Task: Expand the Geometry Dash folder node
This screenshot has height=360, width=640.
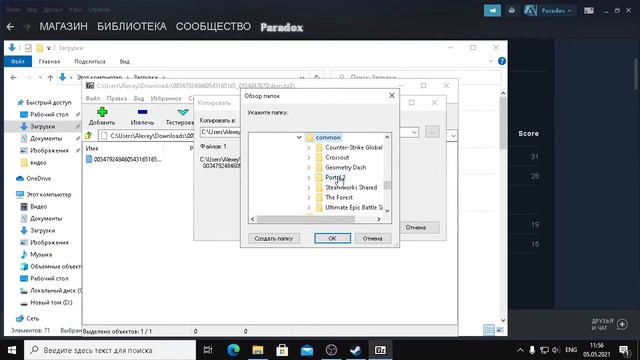Action: coord(309,168)
